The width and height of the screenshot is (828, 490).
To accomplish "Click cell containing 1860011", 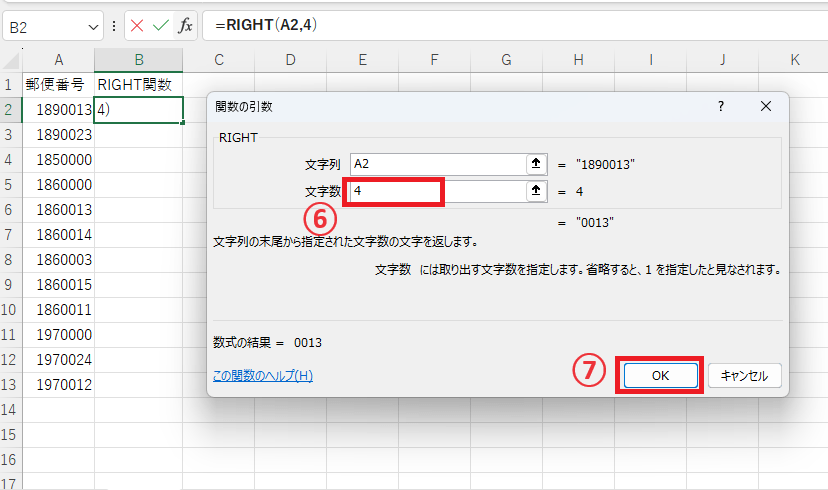I will [x=59, y=310].
